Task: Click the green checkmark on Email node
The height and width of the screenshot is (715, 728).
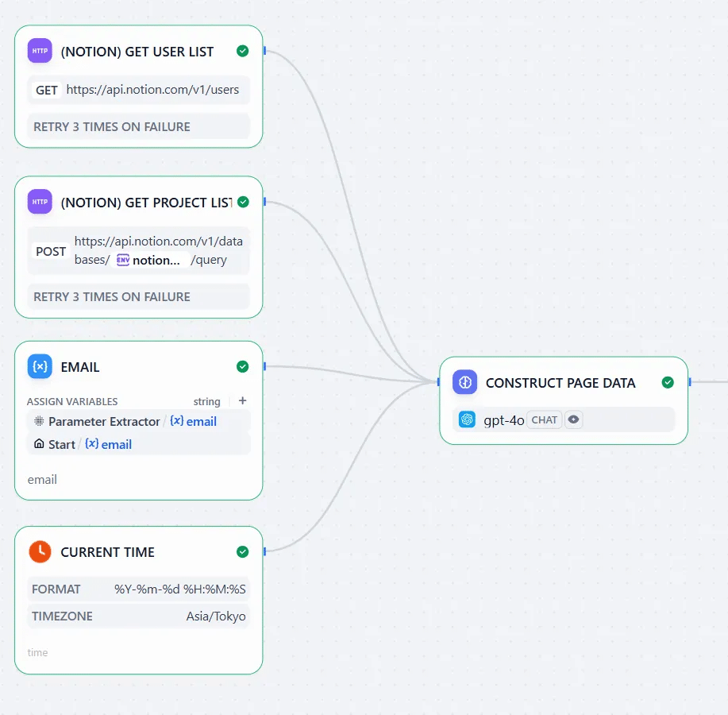Action: [x=243, y=367]
